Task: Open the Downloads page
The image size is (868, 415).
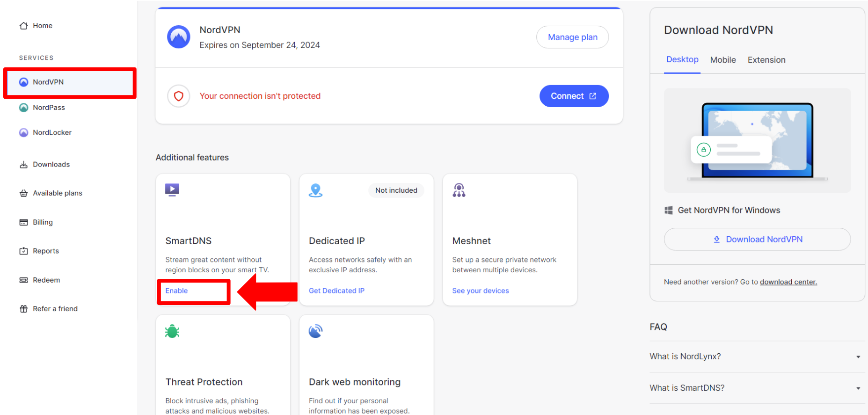Action: (51, 165)
